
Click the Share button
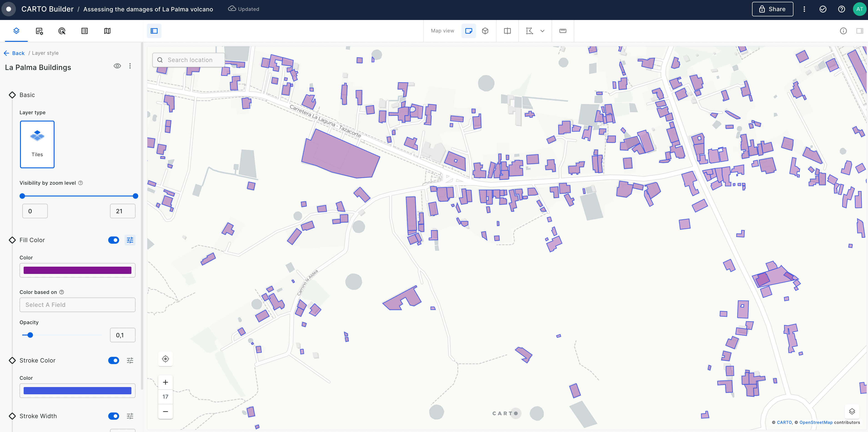click(772, 9)
